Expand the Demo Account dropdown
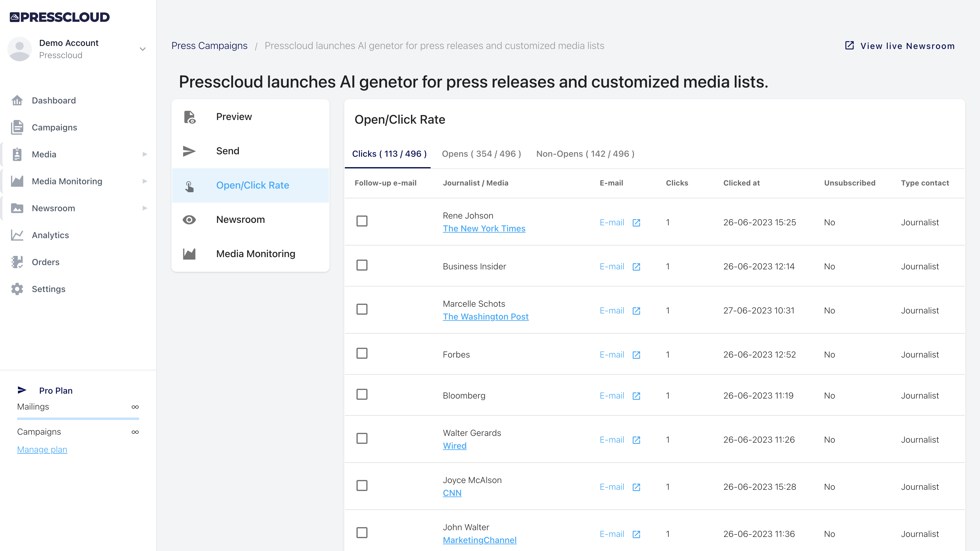Viewport: 980px width, 551px height. tap(142, 49)
